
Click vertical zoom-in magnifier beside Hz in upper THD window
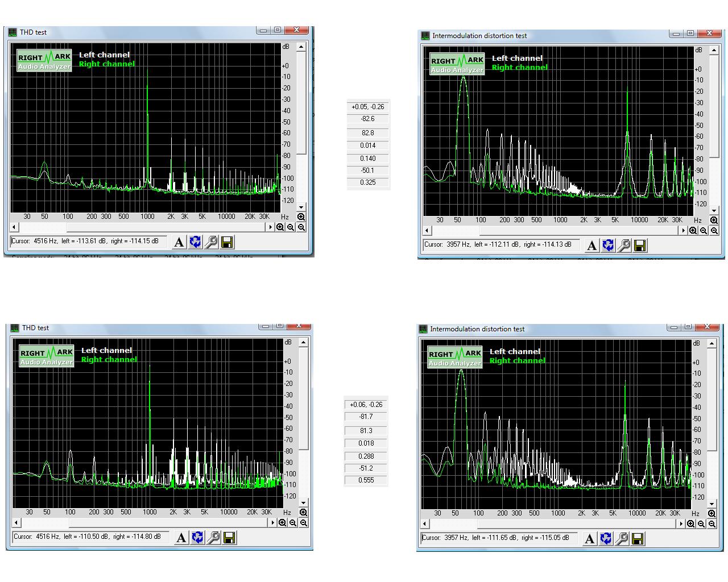(x=301, y=217)
